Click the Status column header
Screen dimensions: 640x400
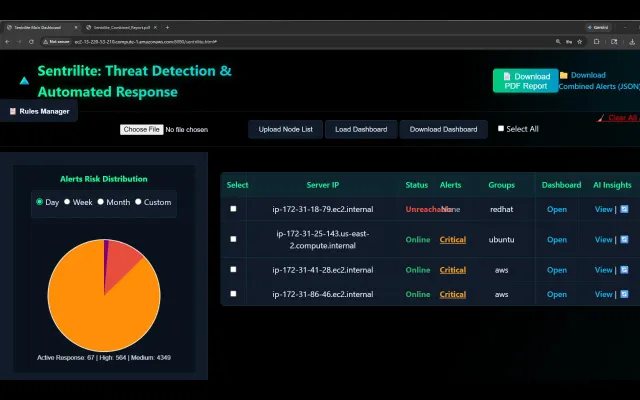[416, 185]
